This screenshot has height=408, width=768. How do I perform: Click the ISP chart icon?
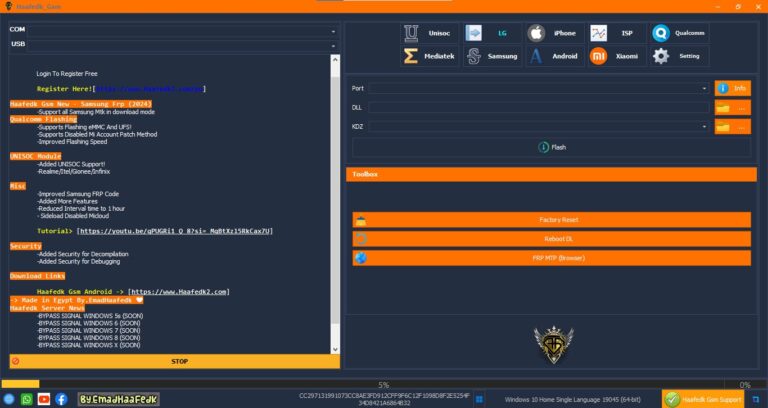tap(599, 33)
